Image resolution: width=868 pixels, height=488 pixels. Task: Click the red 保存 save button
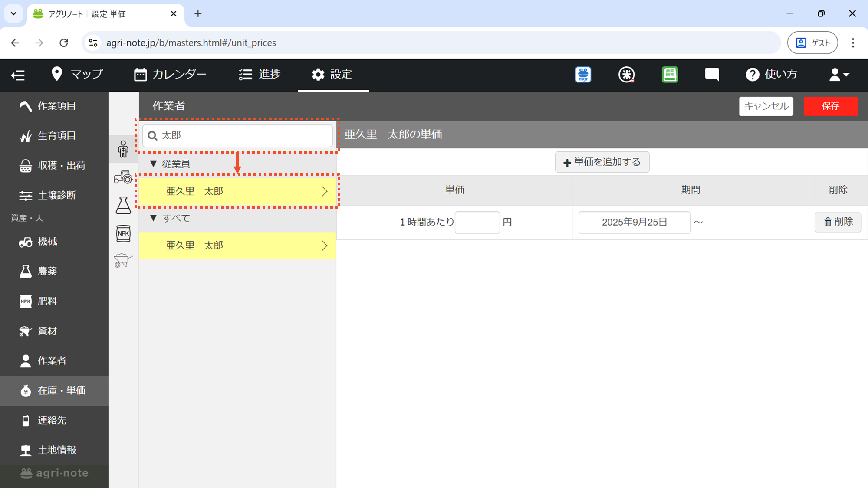click(x=831, y=106)
